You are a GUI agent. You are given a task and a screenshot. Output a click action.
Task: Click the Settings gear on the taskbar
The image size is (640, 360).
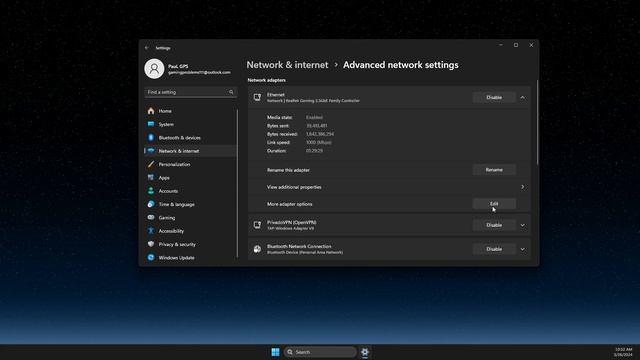point(365,352)
